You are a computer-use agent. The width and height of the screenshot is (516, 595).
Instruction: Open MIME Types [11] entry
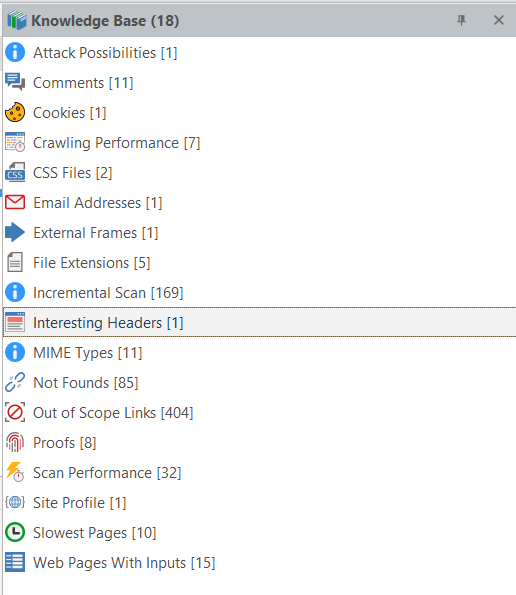pos(260,353)
